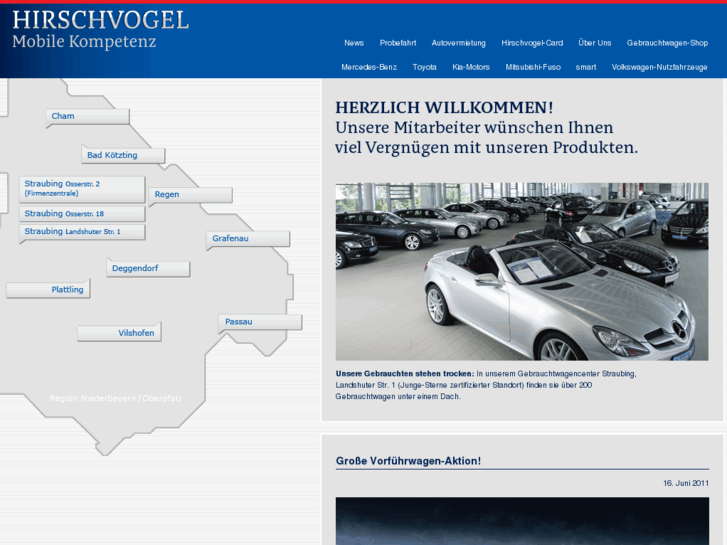Viewport: 727px width, 545px height.
Task: Click the caption Unsere Gebrauchten stehen trocken
Action: (405, 374)
